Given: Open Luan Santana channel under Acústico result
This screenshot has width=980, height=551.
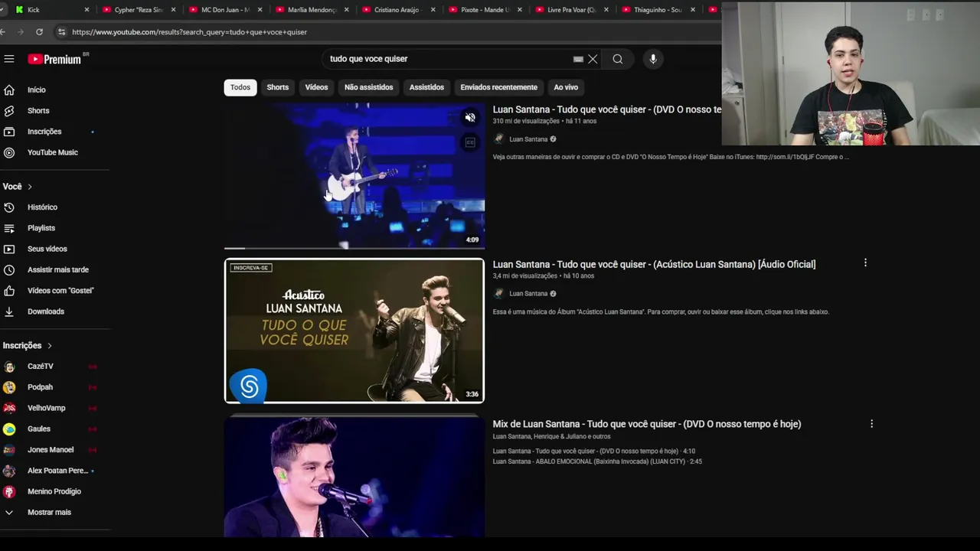Looking at the screenshot, I should 528,294.
